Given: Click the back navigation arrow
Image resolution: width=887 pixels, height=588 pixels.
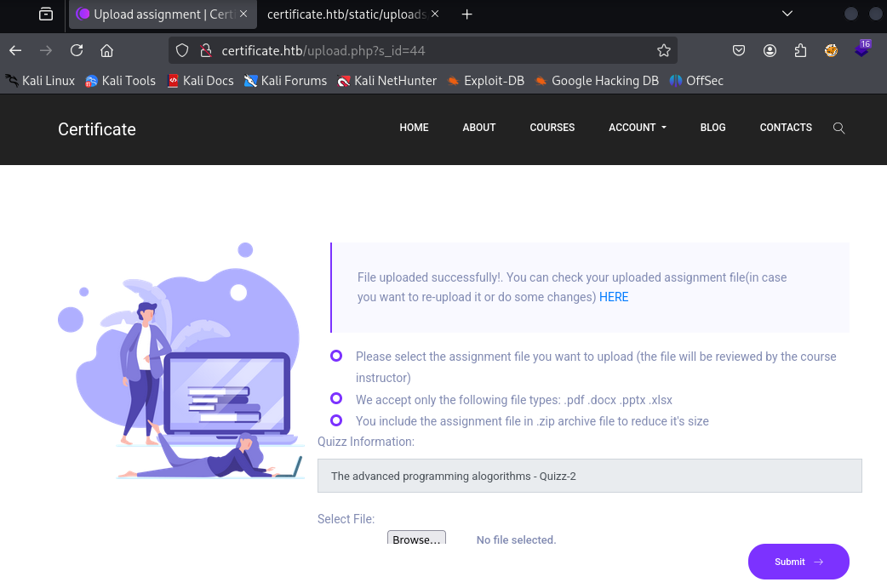Looking at the screenshot, I should pyautogui.click(x=15, y=50).
